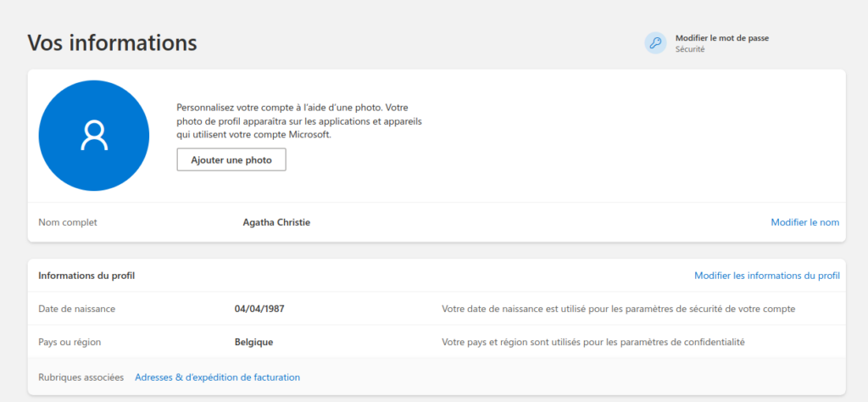Click the Sécurité subtitle under password
868x402 pixels.
point(690,49)
